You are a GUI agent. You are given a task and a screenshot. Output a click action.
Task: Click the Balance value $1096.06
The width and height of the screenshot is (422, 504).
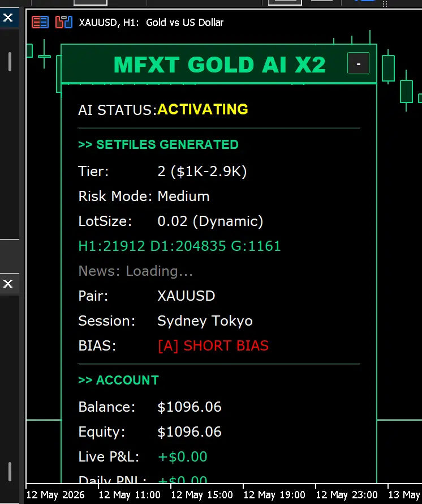coord(190,407)
